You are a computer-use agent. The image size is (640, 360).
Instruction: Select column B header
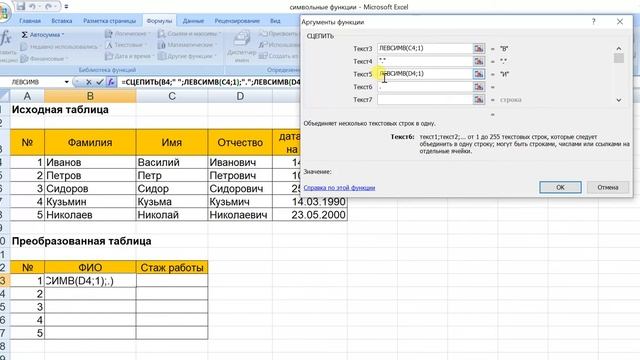pos(90,96)
